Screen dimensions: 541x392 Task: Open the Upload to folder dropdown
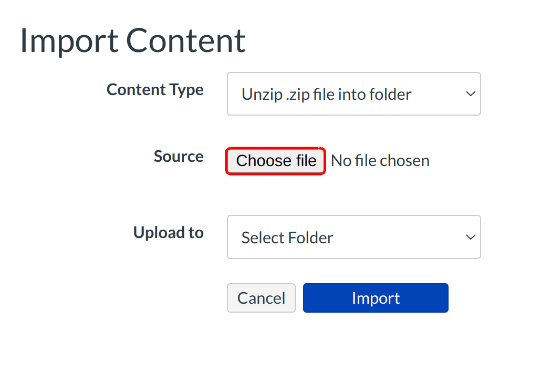click(353, 237)
